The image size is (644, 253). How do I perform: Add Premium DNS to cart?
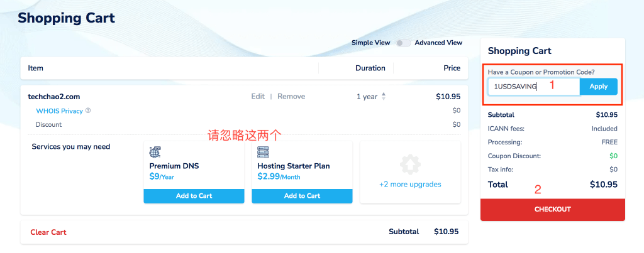pos(194,196)
